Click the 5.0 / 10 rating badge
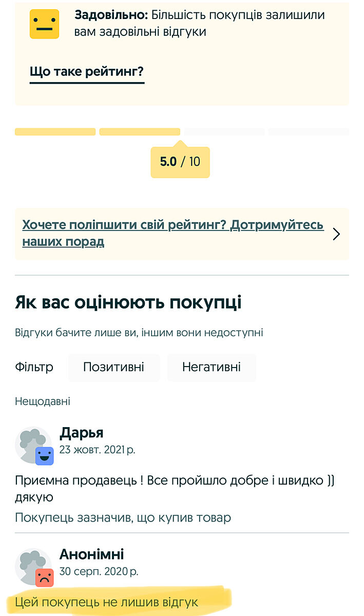Viewport: 364px width, 616px height. tap(180, 162)
